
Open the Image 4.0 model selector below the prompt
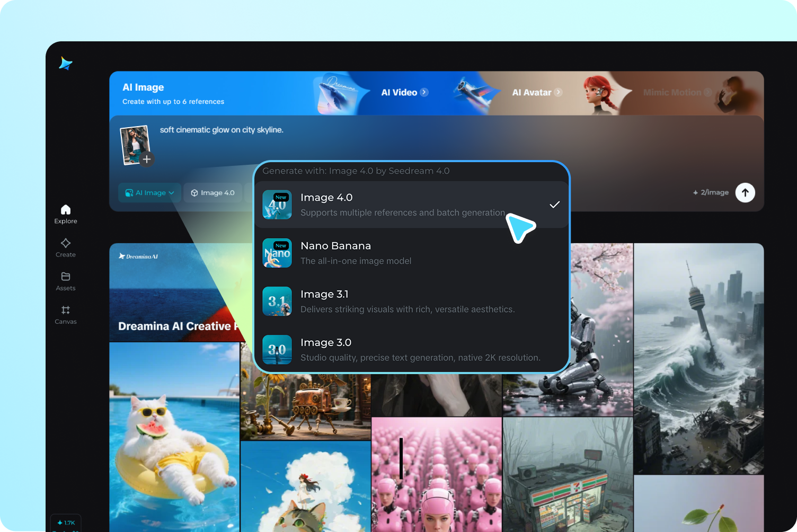coord(212,193)
